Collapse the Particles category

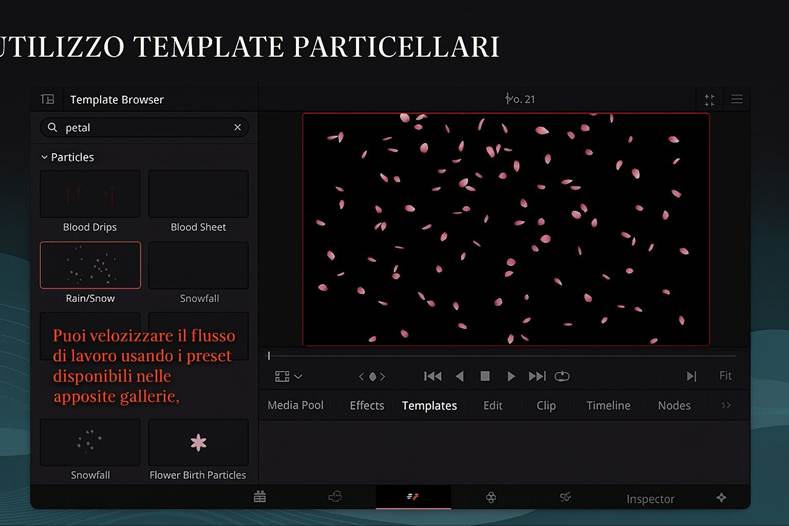tap(44, 157)
